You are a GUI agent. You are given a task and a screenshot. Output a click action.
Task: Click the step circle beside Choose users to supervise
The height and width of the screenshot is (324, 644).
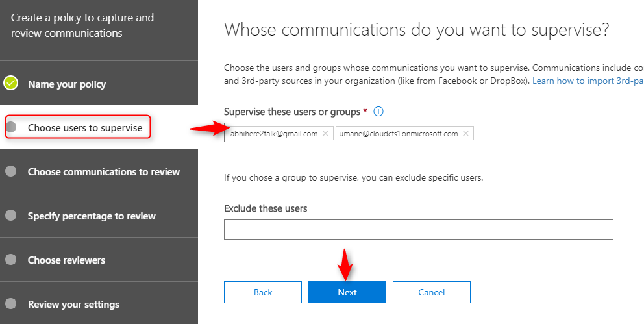tap(11, 127)
